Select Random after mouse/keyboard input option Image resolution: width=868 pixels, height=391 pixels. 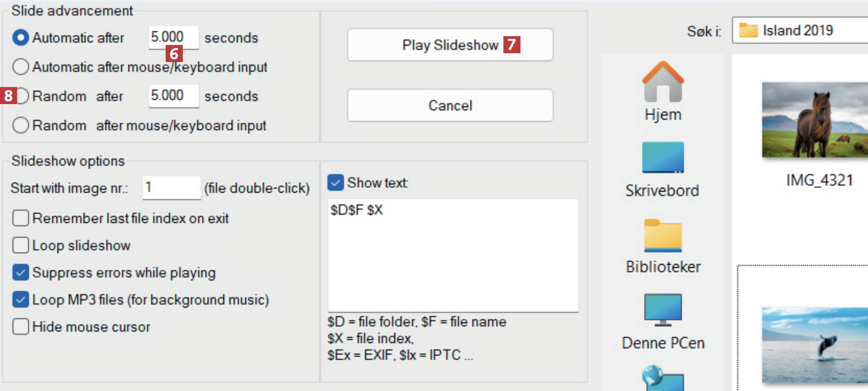21,125
